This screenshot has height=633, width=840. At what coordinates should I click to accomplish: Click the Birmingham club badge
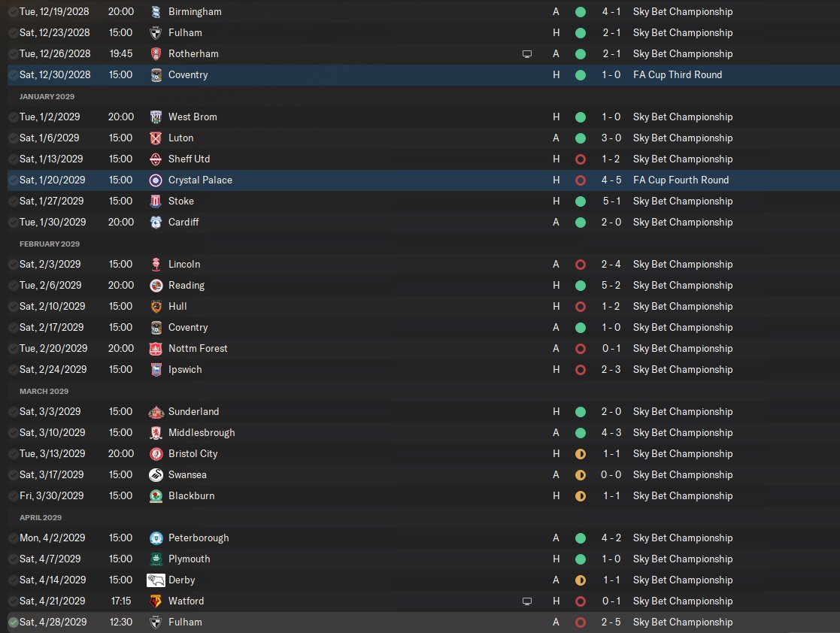point(156,12)
